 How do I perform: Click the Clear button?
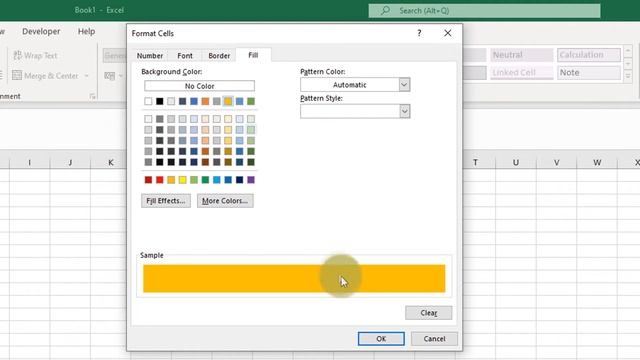(429, 313)
